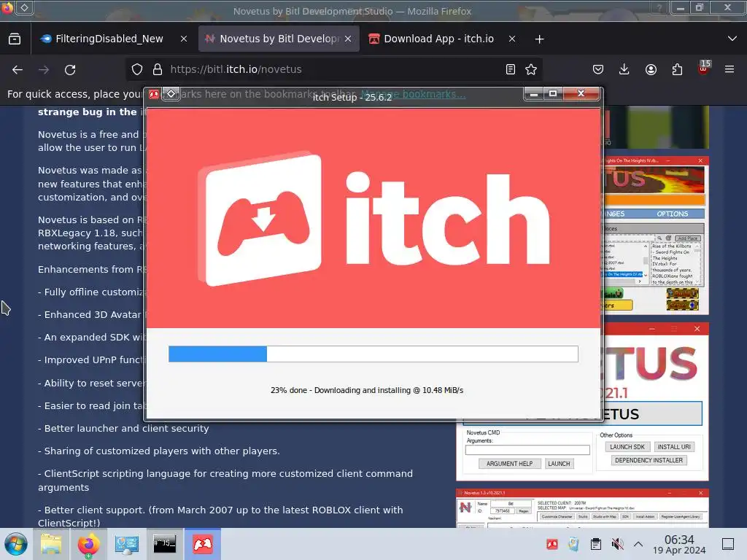The image size is (747, 560).
Task: Expand the hidden tray icons arrow
Action: click(638, 544)
